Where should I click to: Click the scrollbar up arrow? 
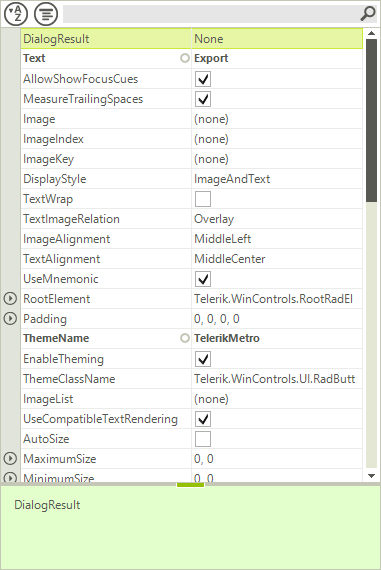point(371,33)
